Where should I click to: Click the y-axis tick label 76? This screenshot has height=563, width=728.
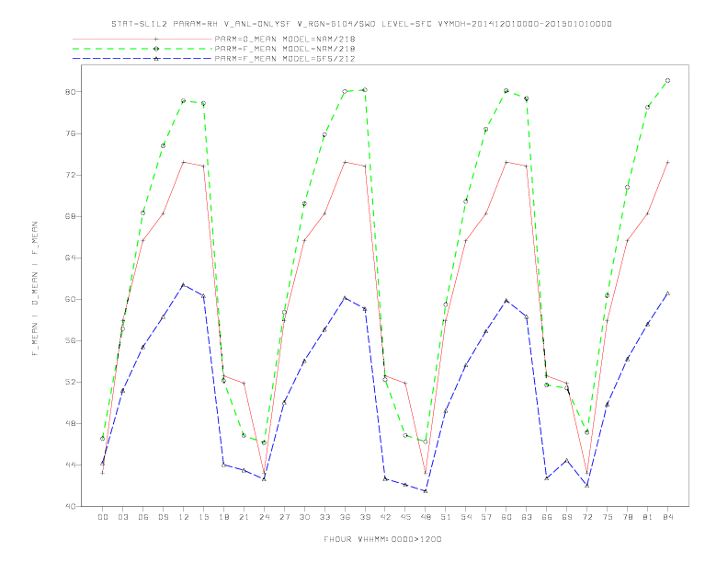[71, 133]
